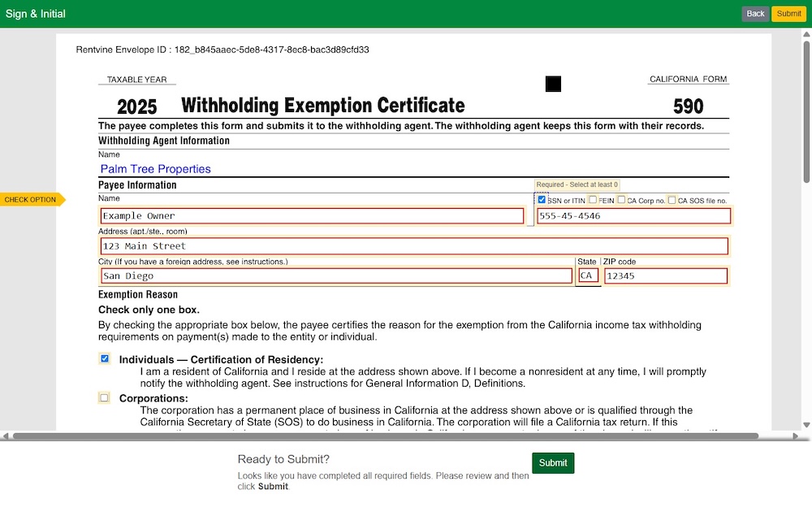Click the ZIP code field with 12345

666,276
